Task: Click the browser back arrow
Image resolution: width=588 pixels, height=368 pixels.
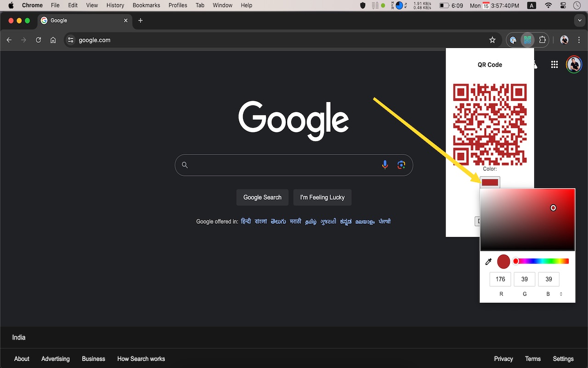Action: (x=9, y=40)
